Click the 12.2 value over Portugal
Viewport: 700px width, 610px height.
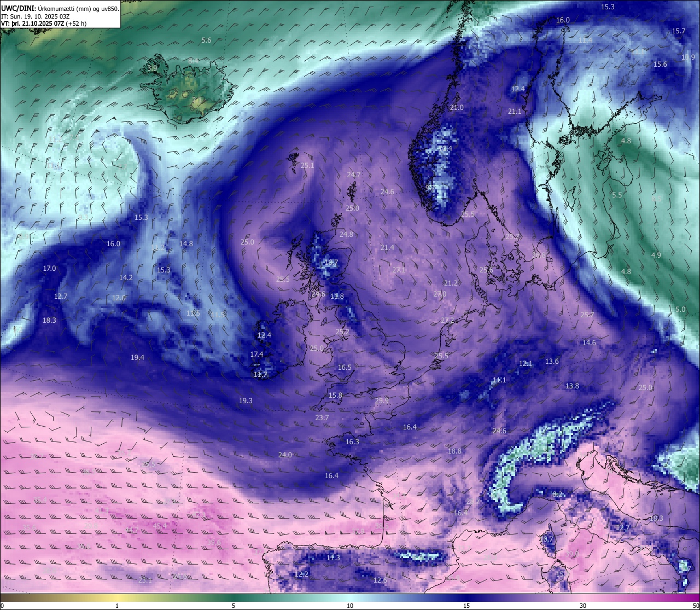click(301, 574)
